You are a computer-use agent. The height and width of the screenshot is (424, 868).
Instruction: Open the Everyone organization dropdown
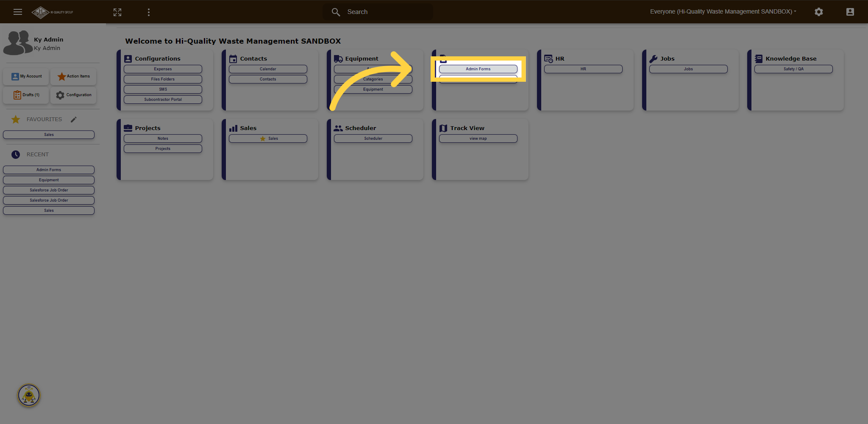click(723, 11)
